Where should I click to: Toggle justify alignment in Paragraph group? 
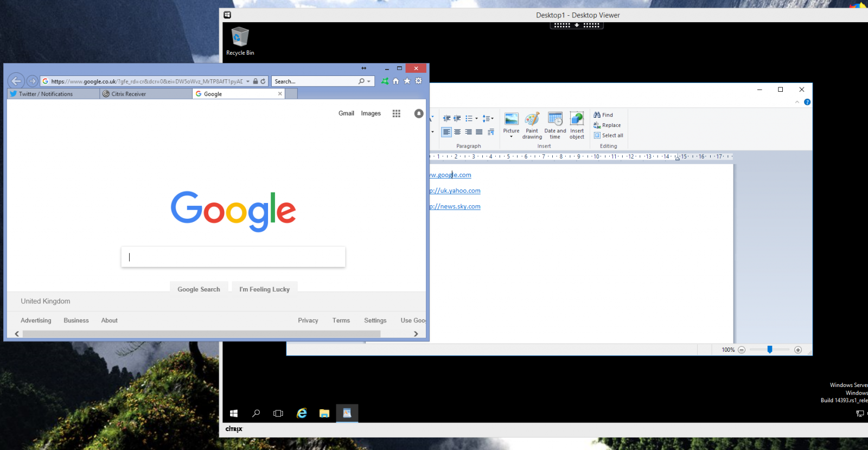(x=479, y=132)
